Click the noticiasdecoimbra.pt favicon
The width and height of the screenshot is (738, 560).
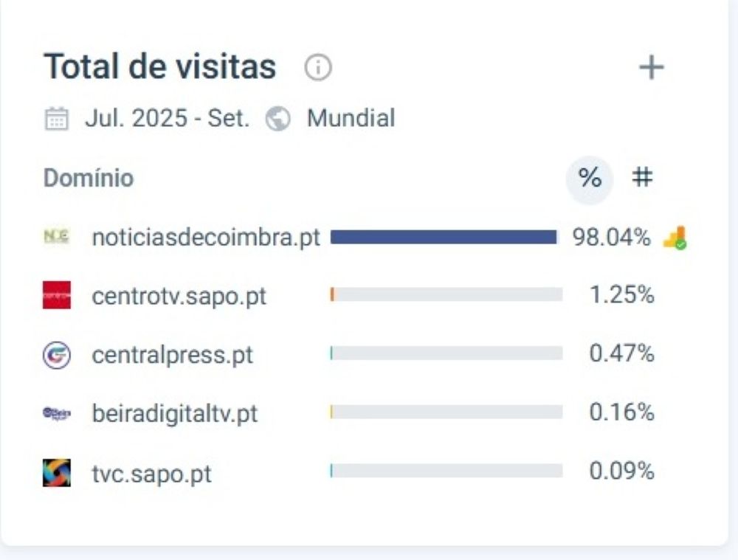tap(56, 237)
